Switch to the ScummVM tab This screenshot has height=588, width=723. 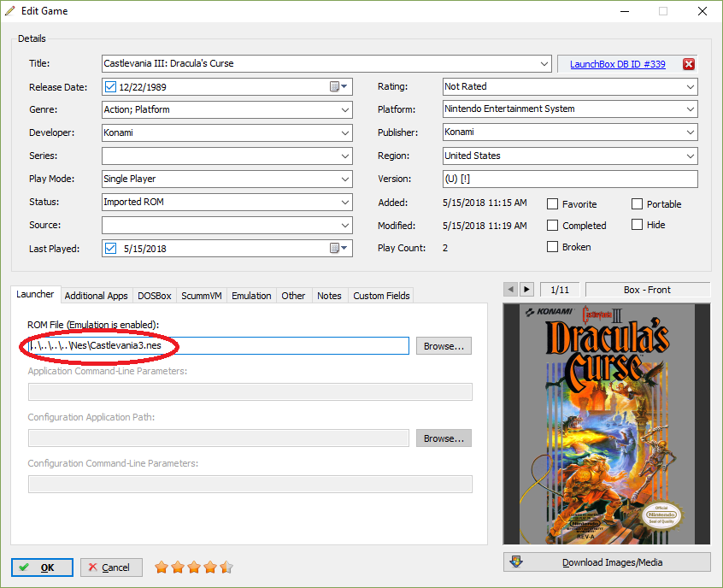pyautogui.click(x=202, y=296)
